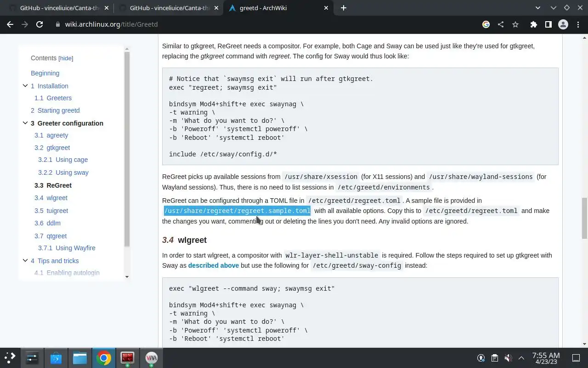Open the clipboard tray icon
This screenshot has height=368, width=588.
tap(494, 358)
